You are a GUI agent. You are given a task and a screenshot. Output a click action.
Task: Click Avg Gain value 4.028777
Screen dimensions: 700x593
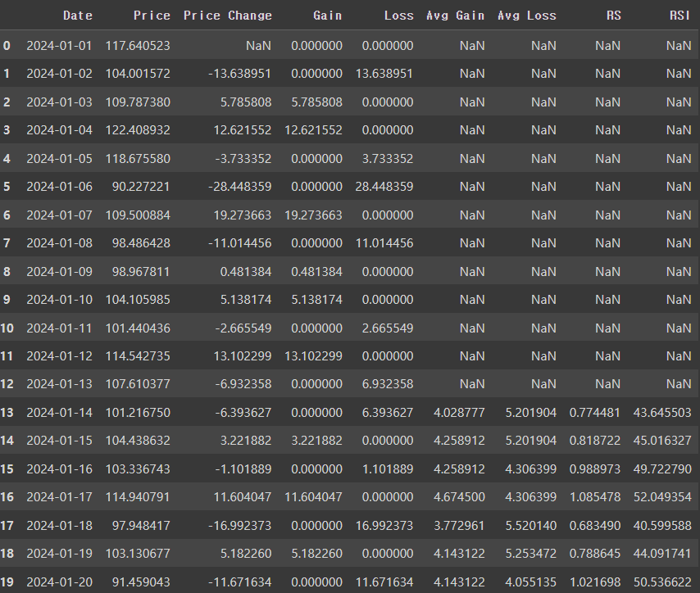(x=459, y=413)
